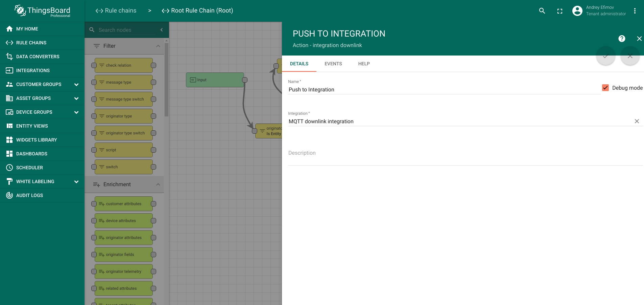
Task: Switch to the Events tab
Action: tap(333, 64)
